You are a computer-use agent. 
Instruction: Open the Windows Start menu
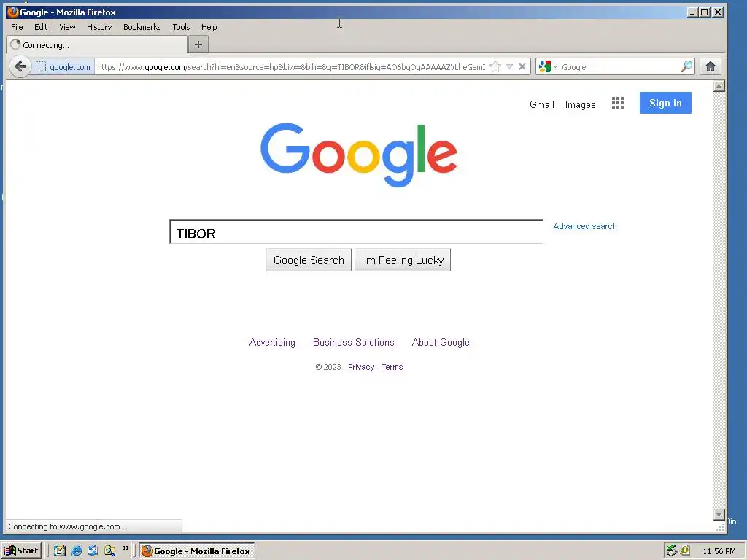point(22,551)
